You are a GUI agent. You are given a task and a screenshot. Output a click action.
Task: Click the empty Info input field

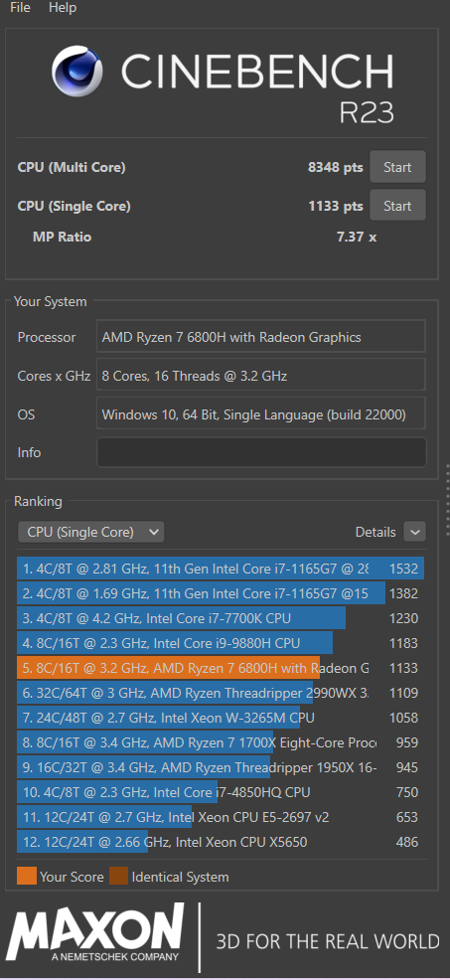261,452
